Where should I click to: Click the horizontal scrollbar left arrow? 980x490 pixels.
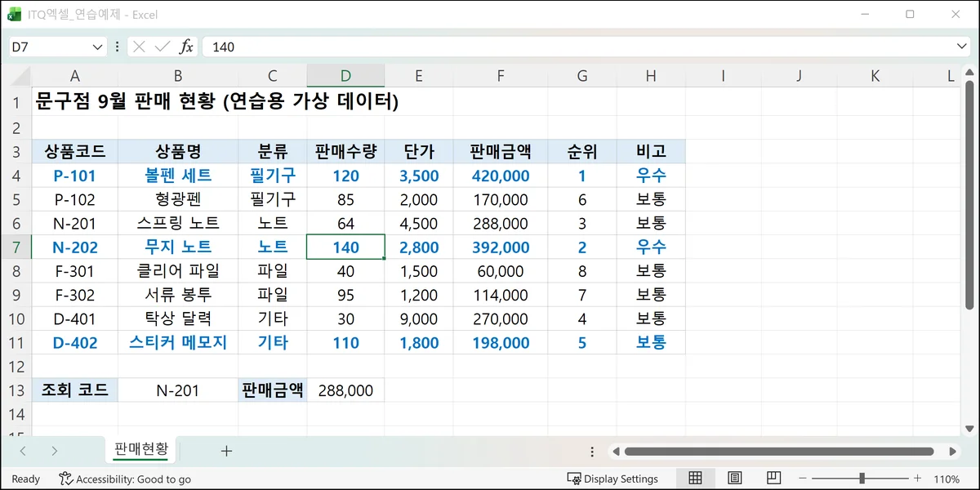coord(616,451)
